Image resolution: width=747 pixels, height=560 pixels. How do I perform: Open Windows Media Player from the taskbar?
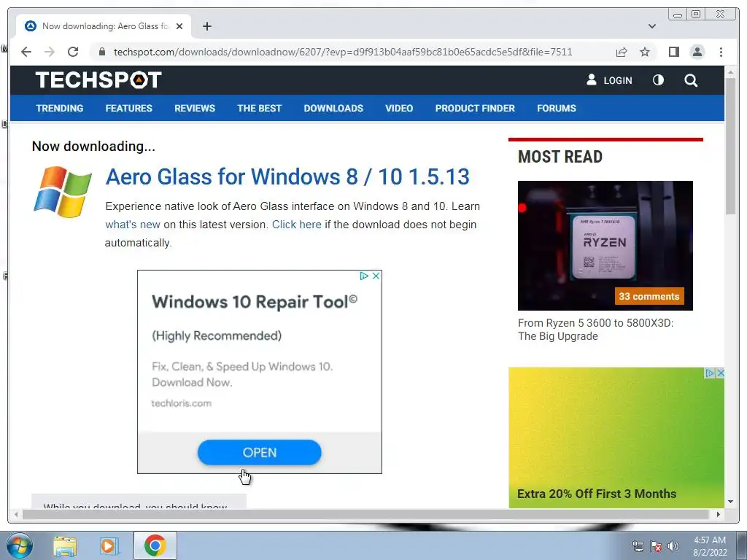pos(109,545)
